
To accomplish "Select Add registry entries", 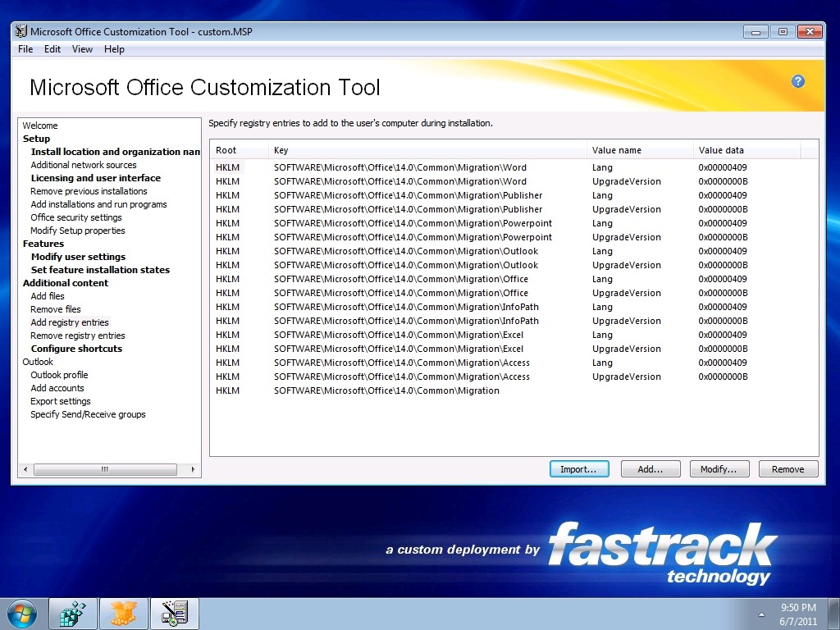I will point(70,322).
